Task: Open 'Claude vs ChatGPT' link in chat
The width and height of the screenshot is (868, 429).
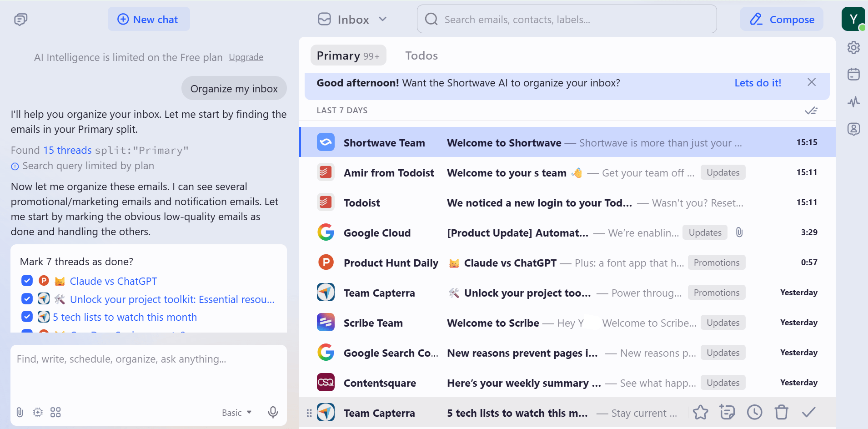Action: pyautogui.click(x=113, y=281)
